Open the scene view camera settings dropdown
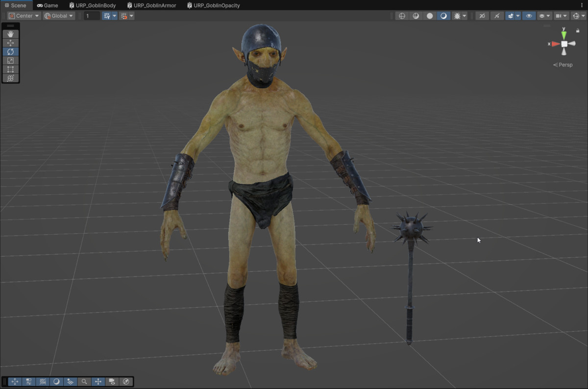 (x=561, y=16)
